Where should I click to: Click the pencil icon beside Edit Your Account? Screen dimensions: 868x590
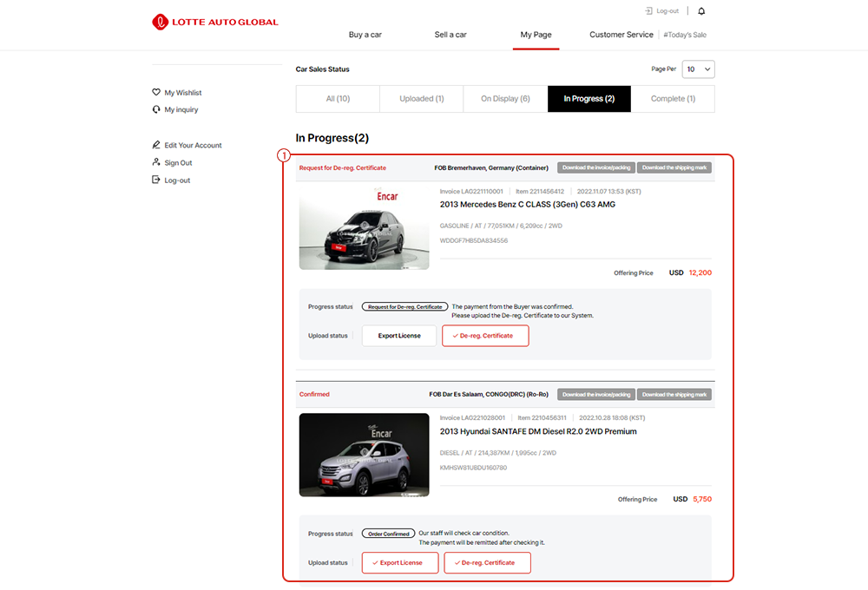click(x=156, y=145)
